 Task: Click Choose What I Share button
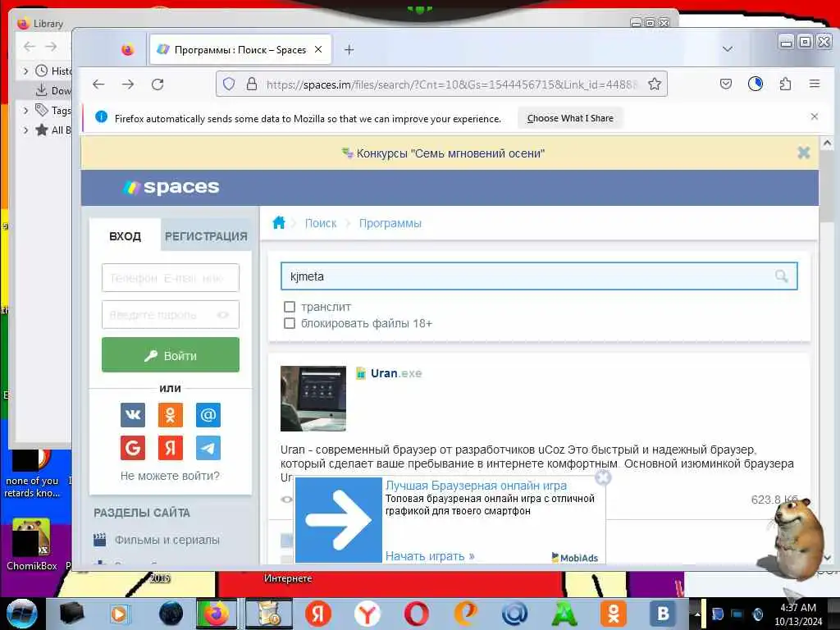570,118
